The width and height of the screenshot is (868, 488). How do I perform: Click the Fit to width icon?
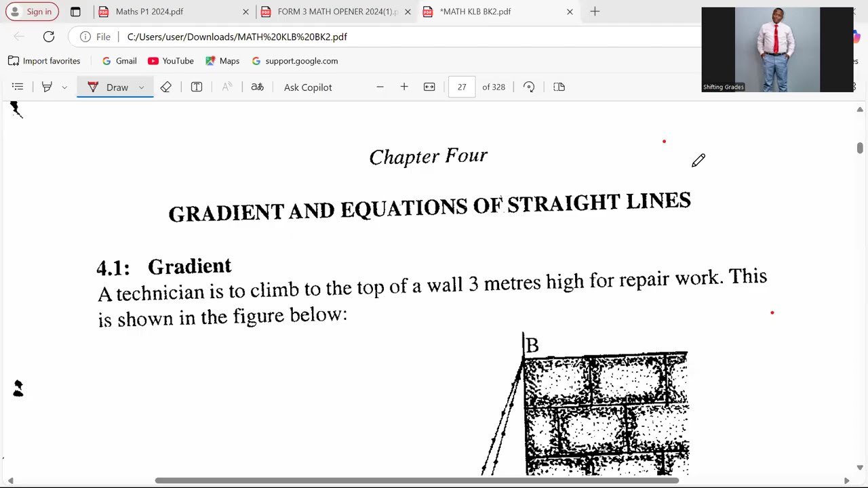429,87
